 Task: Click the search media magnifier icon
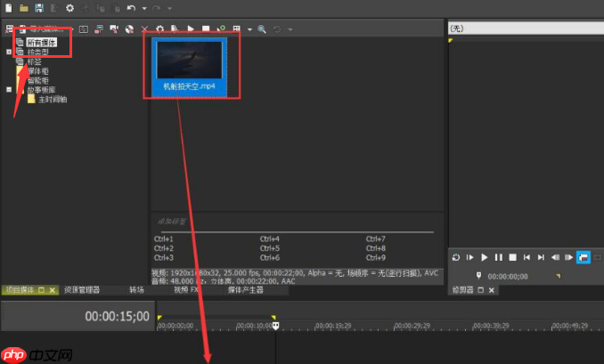point(262,29)
